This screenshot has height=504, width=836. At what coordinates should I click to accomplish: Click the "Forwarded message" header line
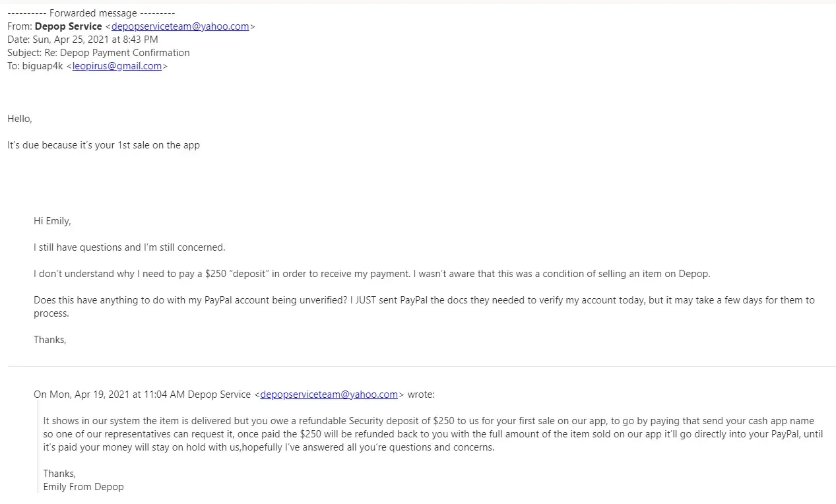[91, 13]
